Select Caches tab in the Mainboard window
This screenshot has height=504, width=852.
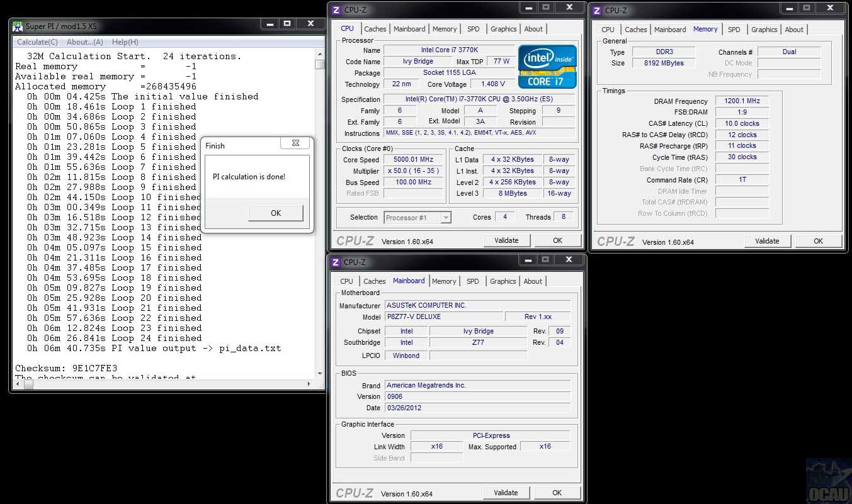375,281
